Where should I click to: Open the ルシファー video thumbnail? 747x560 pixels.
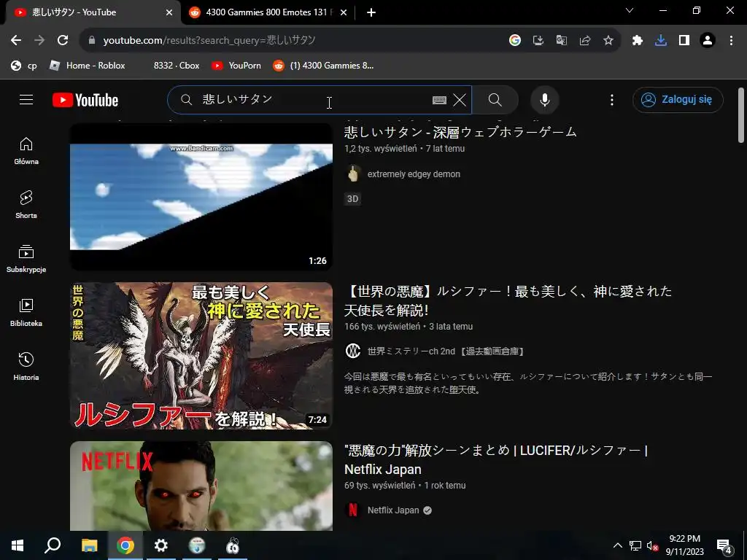[201, 356]
